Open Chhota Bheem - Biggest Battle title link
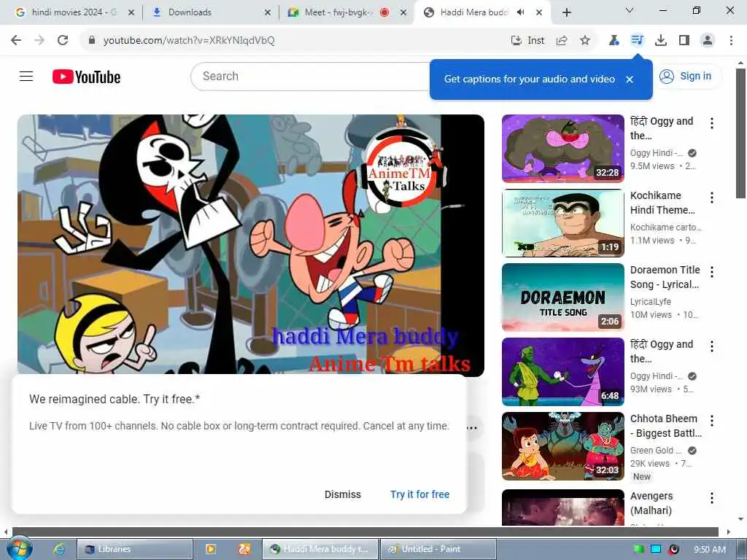The image size is (747, 560). pyautogui.click(x=666, y=426)
